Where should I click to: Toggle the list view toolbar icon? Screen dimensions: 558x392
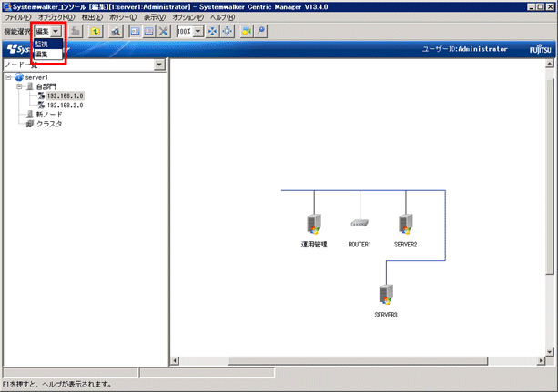point(149,31)
